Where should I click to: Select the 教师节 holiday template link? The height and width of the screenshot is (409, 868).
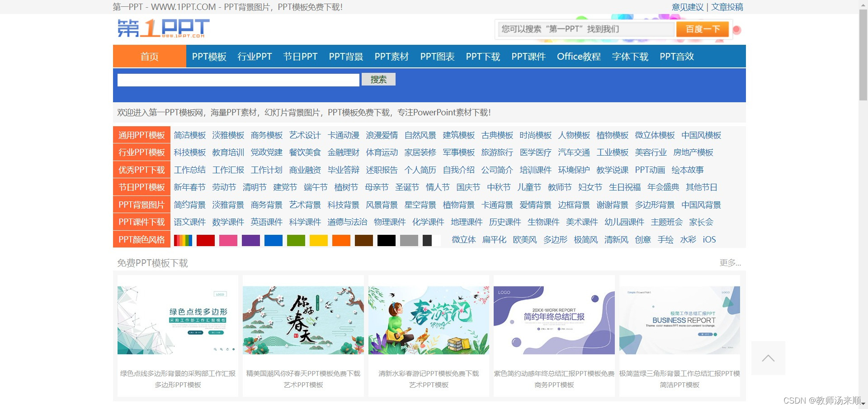coord(559,187)
